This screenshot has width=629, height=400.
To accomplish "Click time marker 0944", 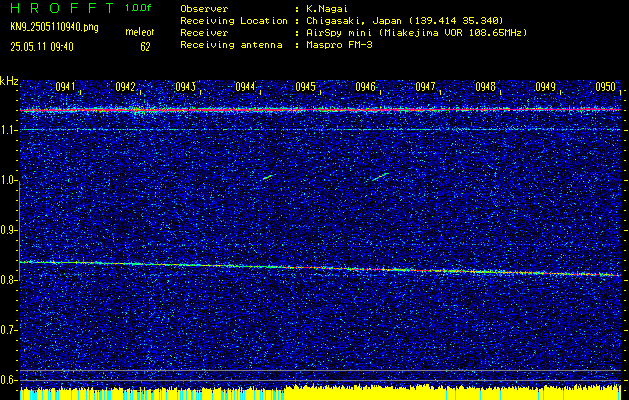I will click(x=245, y=87).
